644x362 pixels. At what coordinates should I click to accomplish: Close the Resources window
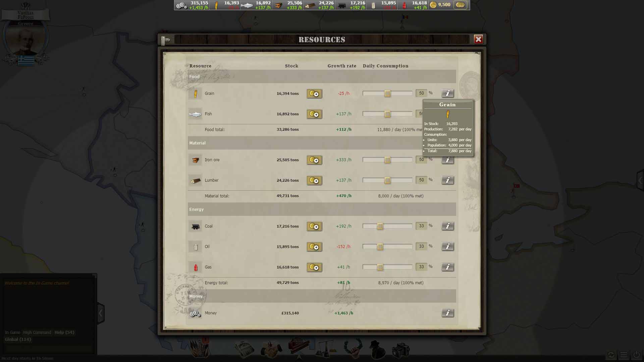tap(478, 39)
